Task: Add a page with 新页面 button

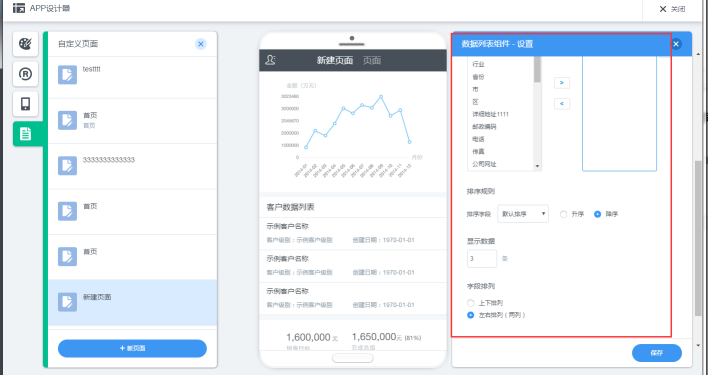Action: pos(132,348)
